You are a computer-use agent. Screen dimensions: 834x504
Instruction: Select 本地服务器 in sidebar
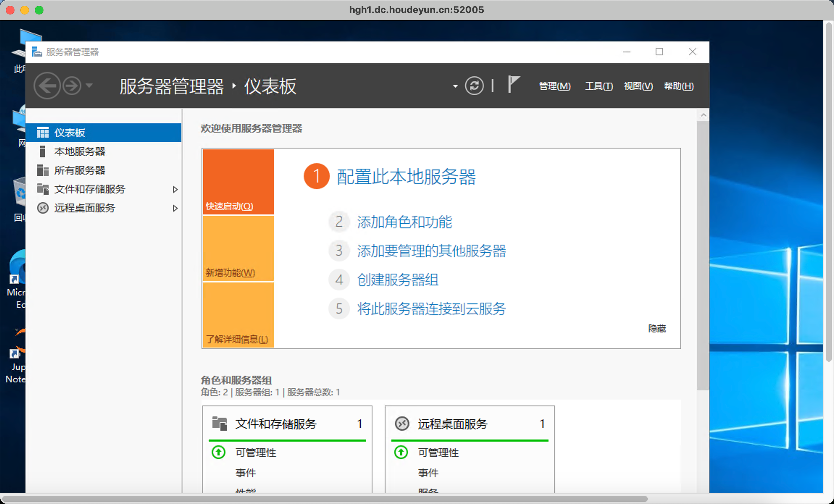[x=80, y=151]
